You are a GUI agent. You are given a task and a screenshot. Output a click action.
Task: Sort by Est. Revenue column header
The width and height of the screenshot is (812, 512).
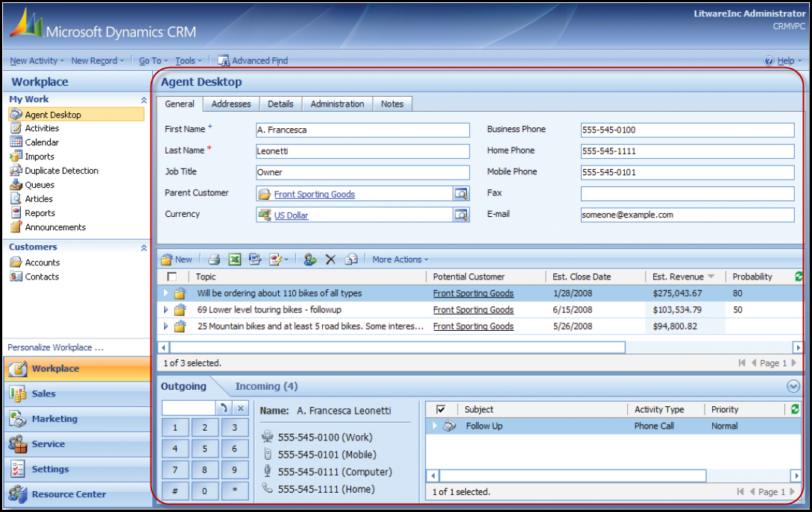pos(678,277)
